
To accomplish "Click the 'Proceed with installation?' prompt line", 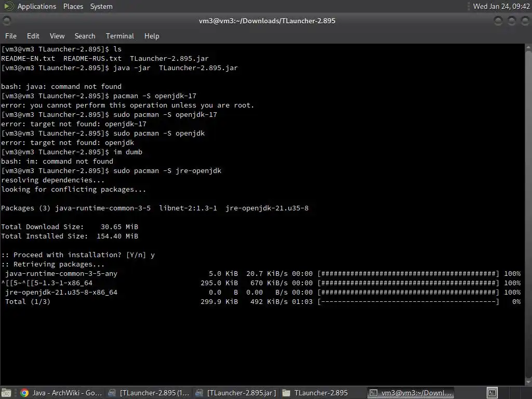I will 78,255.
